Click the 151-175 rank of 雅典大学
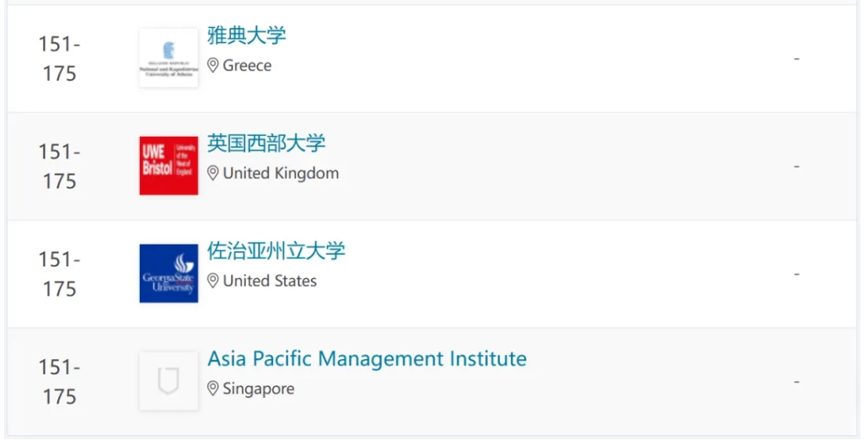This screenshot has width=868, height=446. pos(59,58)
